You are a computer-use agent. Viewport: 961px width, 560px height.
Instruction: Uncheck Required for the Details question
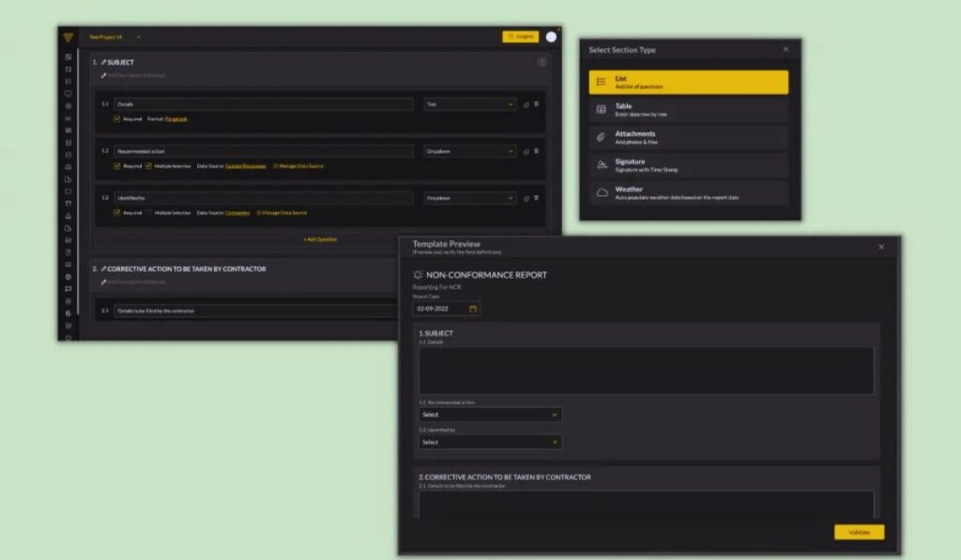click(x=116, y=118)
